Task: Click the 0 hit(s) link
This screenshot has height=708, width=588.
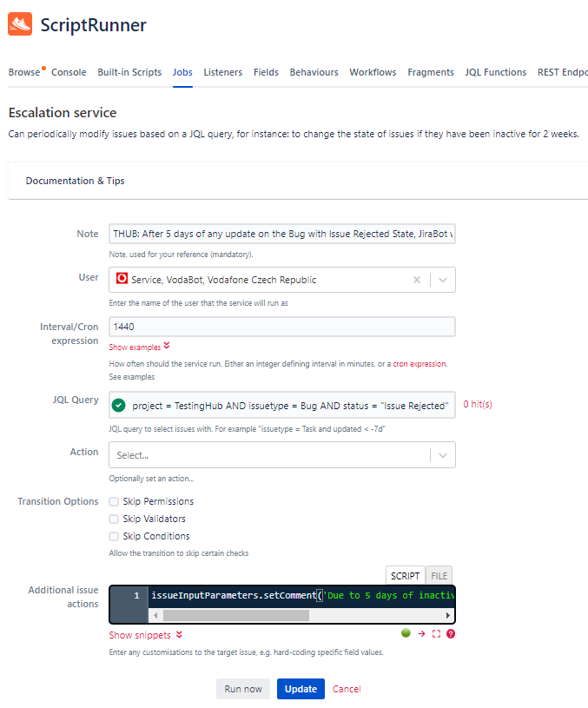Action: (478, 404)
